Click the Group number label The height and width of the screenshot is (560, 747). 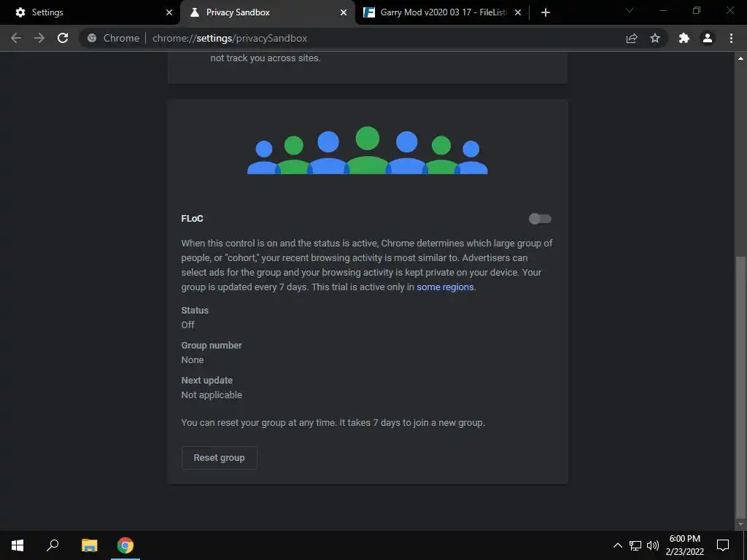(212, 345)
